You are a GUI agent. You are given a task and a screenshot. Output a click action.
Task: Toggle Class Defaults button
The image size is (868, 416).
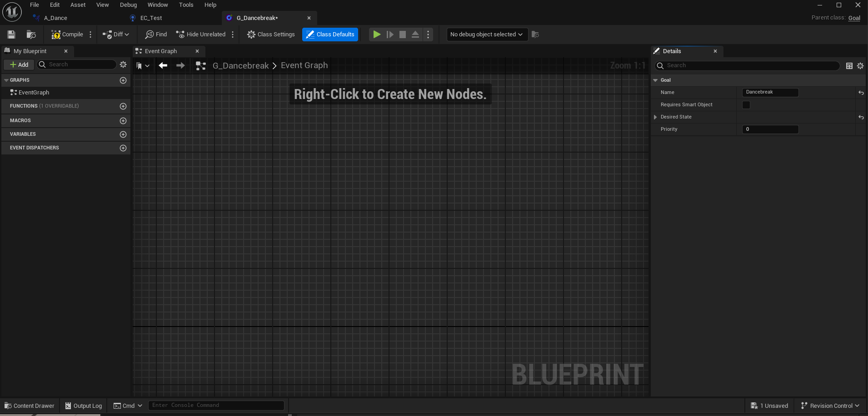(330, 35)
